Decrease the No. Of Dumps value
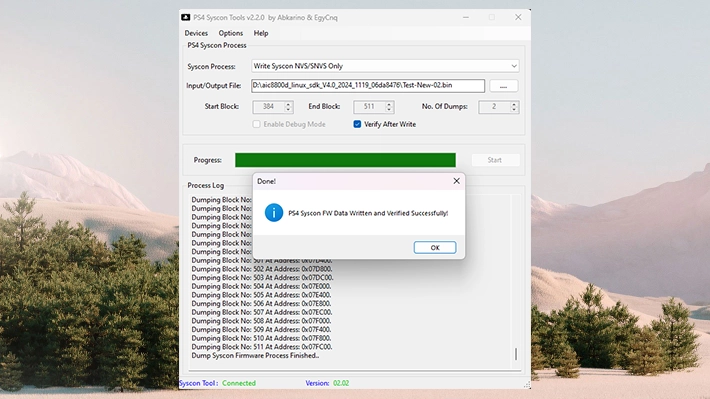Viewport: 710px width, 399px height. click(514, 110)
